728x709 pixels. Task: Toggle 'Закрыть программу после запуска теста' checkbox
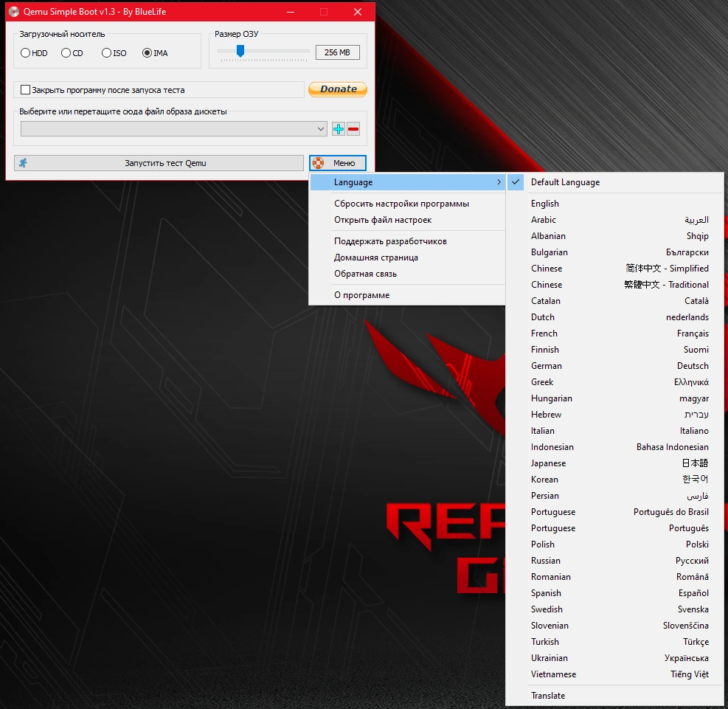[x=26, y=89]
